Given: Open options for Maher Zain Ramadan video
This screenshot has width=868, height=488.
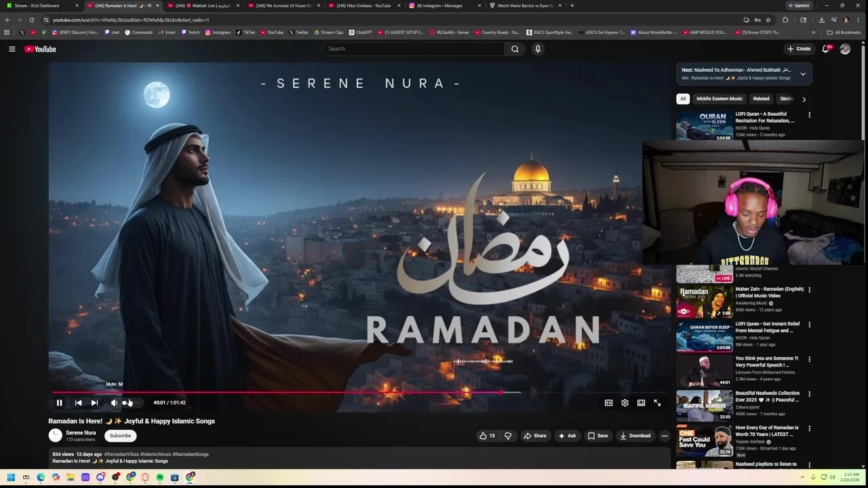Looking at the screenshot, I should point(809,290).
